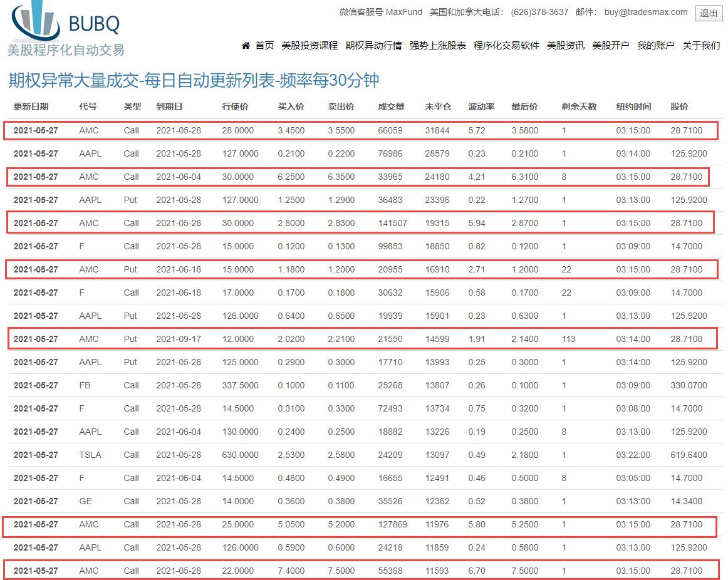The width and height of the screenshot is (728, 580).
Task: Select the GE ticker cell
Action: coord(85,502)
